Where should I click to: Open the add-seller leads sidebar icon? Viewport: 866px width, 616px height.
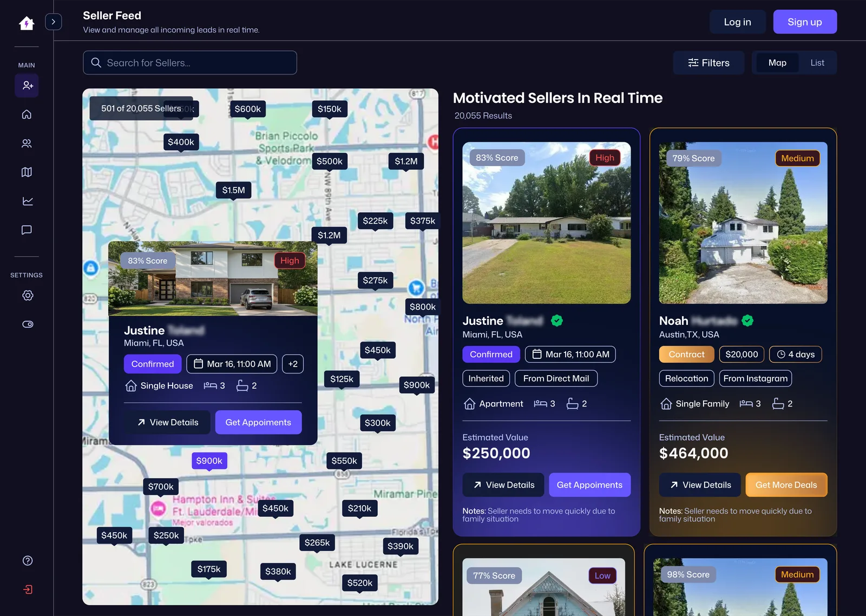tap(27, 86)
